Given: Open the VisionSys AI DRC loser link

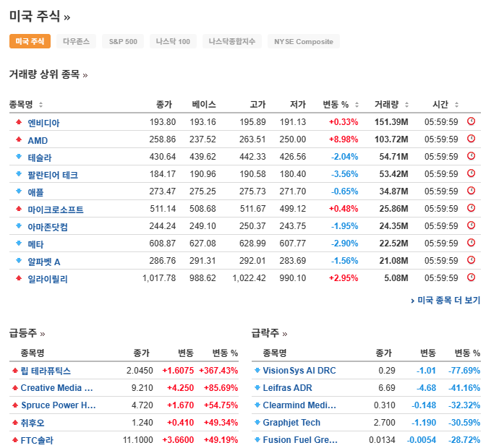Looking at the screenshot, I should point(299,370).
